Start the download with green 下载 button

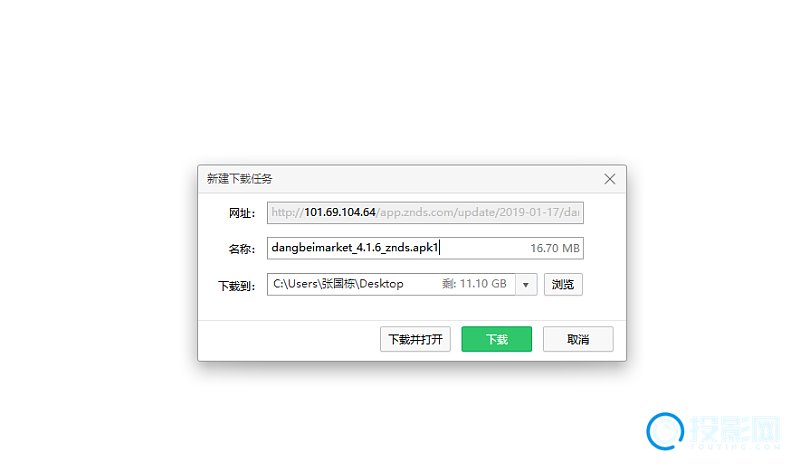[x=496, y=339]
